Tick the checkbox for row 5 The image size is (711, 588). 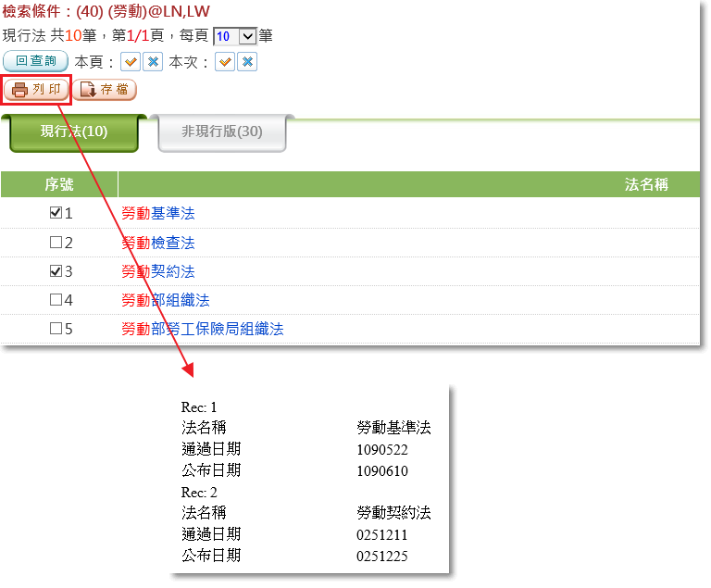tap(56, 329)
